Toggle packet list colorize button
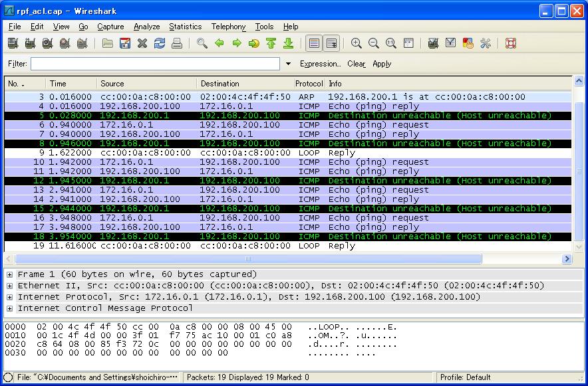The height and width of the screenshot is (386, 588). click(314, 43)
